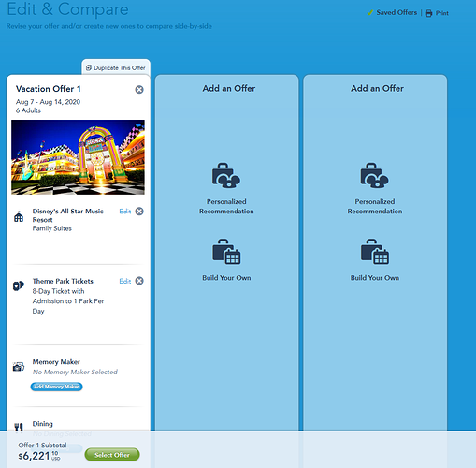This screenshot has height=468, width=476.
Task: Click the Build Your Own icon in the right column
Action: coord(375,252)
